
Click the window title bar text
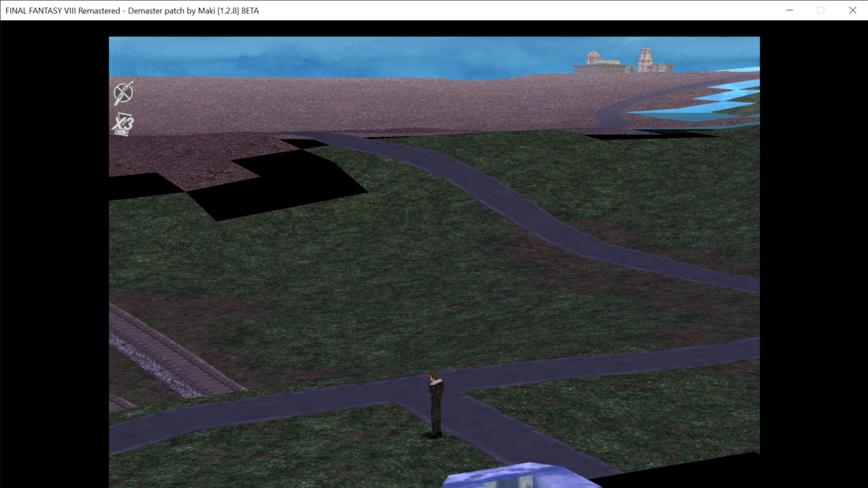pos(132,11)
